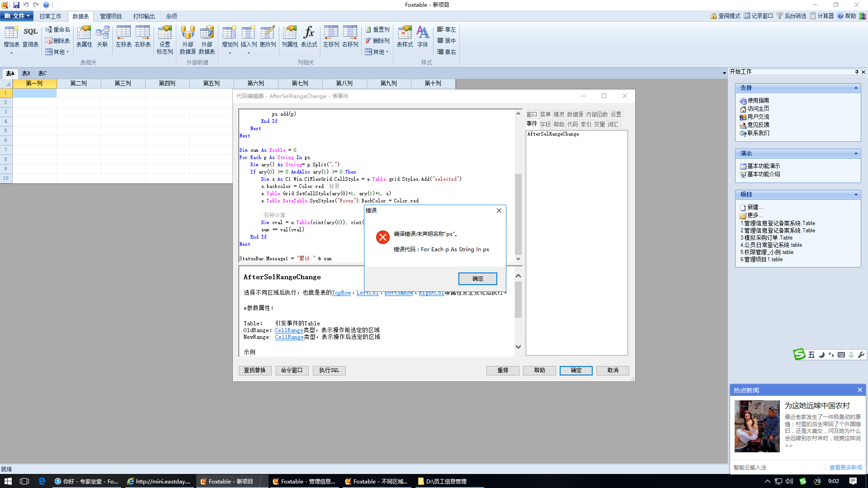Click 靠左 align left item
This screenshot has height=488, width=868.
(x=446, y=29)
